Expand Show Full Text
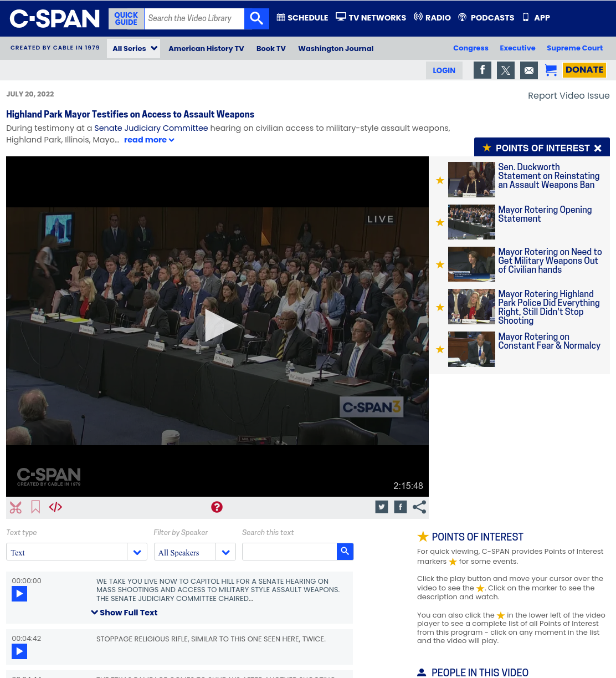616x678 pixels. point(124,613)
